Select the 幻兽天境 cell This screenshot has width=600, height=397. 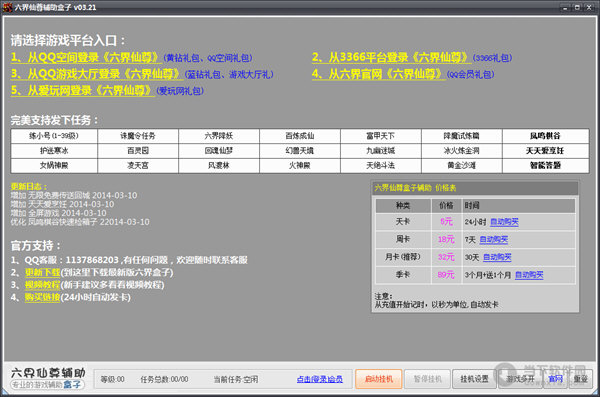click(300, 150)
